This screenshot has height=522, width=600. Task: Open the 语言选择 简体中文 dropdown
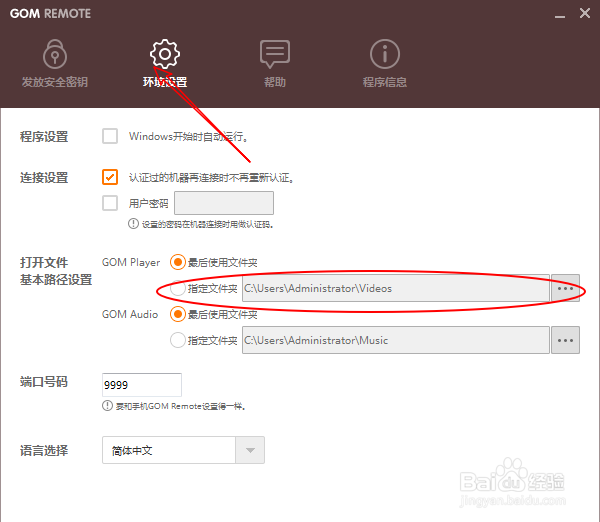(x=183, y=450)
